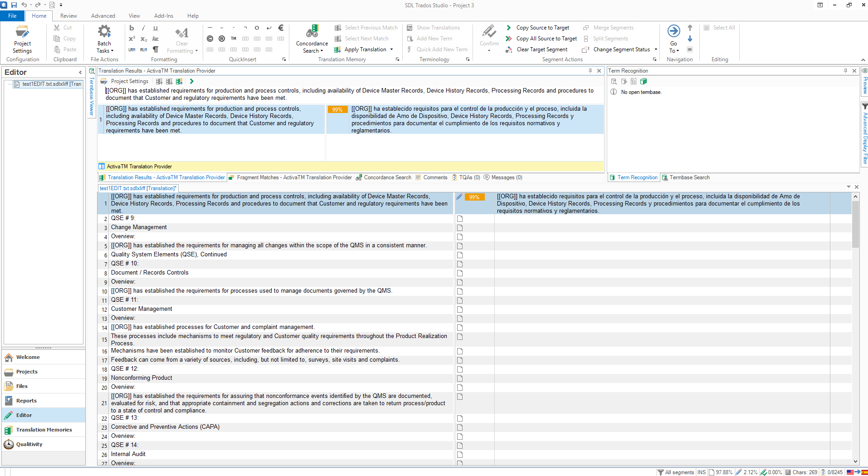This screenshot has width=868, height=476.
Task: Expand Apply Translation dropdown arrow
Action: tap(391, 49)
